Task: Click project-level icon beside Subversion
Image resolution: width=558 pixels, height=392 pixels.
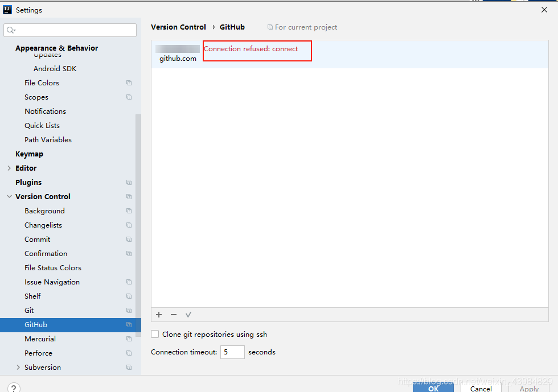Action: (x=129, y=368)
